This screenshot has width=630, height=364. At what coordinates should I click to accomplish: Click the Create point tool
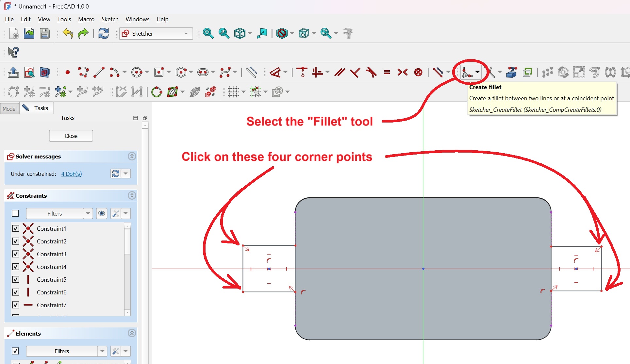68,72
